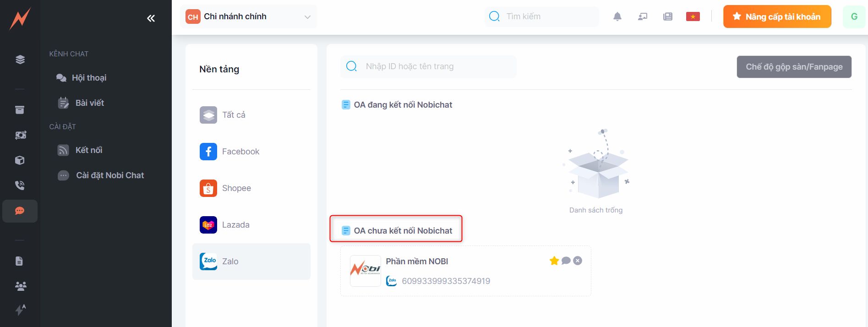Click the Zalo ID 609933999335374919
This screenshot has width=868, height=327.
tap(446, 281)
